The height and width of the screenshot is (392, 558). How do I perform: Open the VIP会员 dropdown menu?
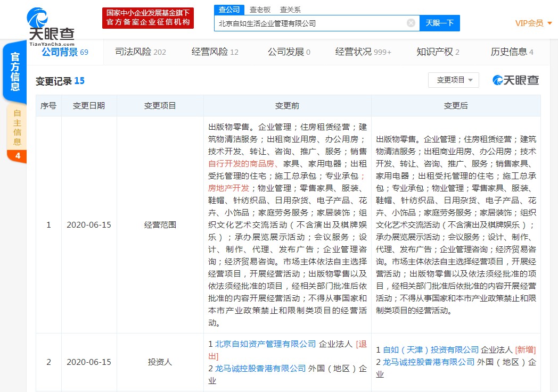click(x=534, y=23)
